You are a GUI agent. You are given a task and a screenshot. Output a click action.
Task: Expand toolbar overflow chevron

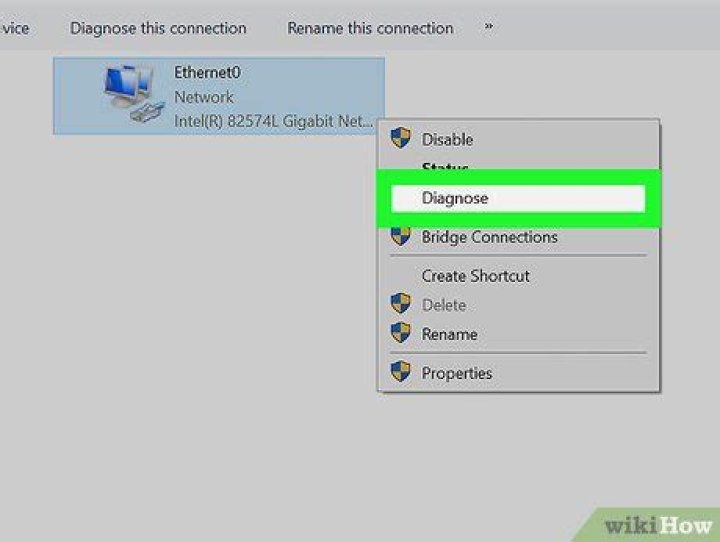[489, 27]
